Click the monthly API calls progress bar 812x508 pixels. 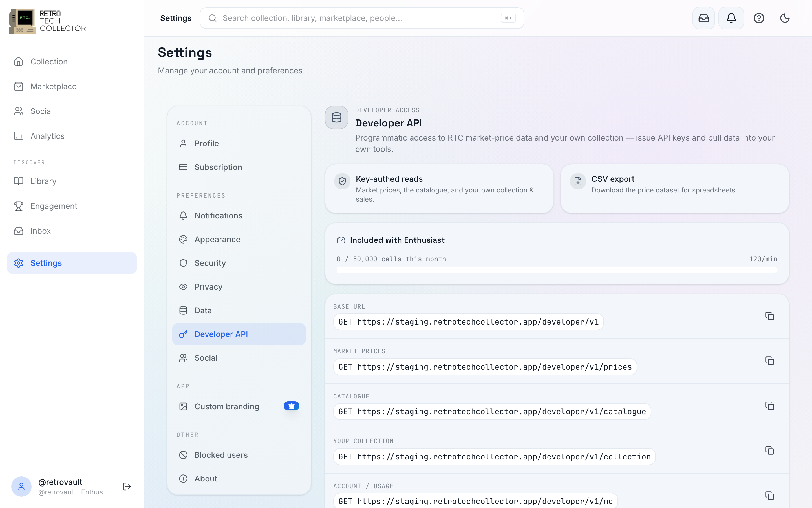(x=557, y=270)
